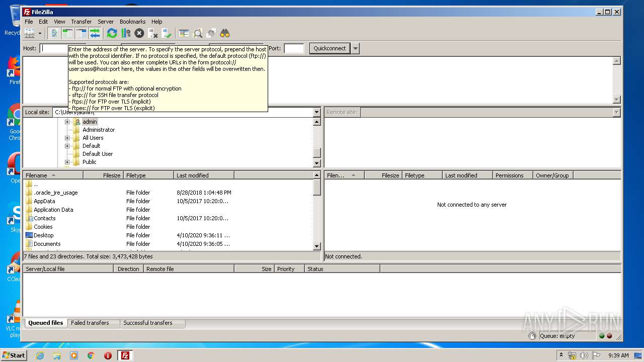Click the Quickconnect button
This screenshot has height=362, width=644.
click(330, 48)
